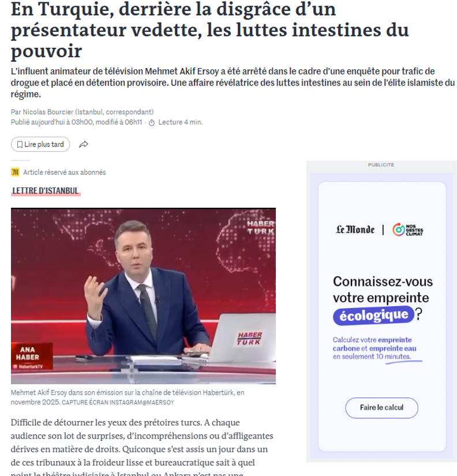
Task: Save article with Lire plus tard button
Action: point(40,144)
